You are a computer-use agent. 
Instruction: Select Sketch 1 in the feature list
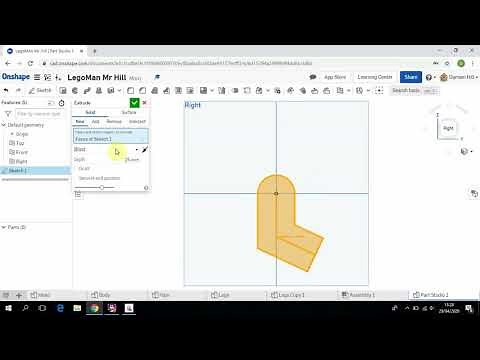tap(35, 170)
